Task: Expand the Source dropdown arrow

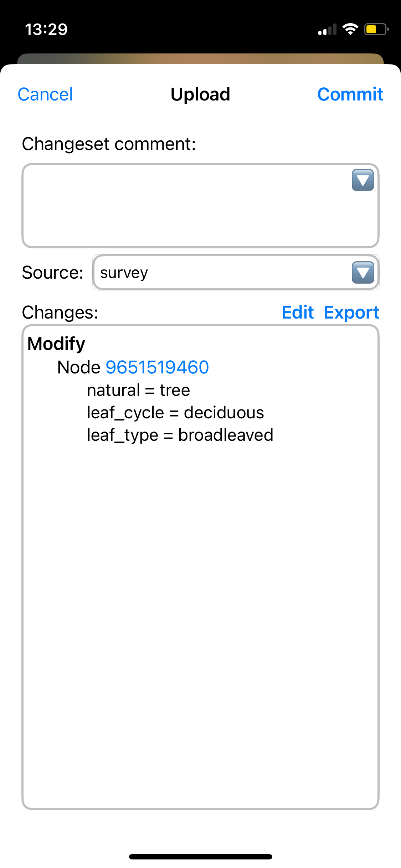Action: click(x=363, y=273)
